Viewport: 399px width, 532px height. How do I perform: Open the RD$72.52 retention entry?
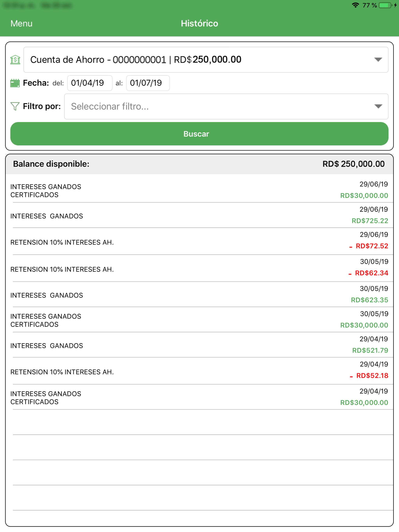tap(199, 241)
